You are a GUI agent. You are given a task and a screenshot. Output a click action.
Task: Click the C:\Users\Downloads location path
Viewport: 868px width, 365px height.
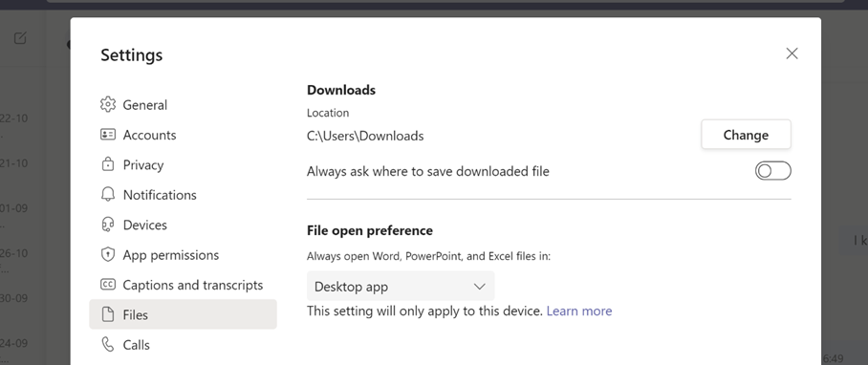[x=365, y=136]
